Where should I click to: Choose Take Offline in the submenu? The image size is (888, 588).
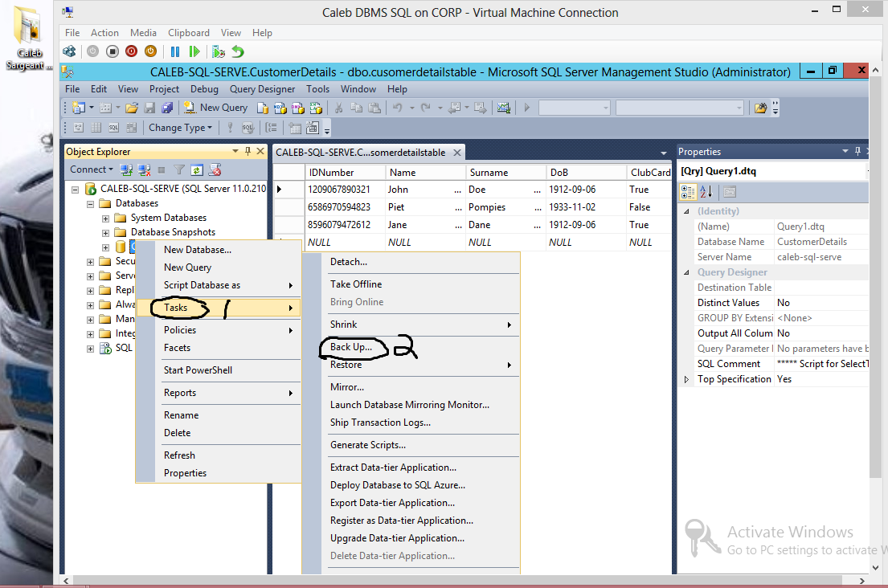click(356, 284)
